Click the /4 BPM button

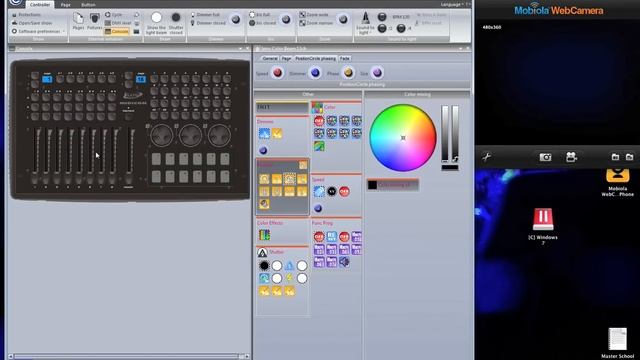pyautogui.click(x=401, y=28)
